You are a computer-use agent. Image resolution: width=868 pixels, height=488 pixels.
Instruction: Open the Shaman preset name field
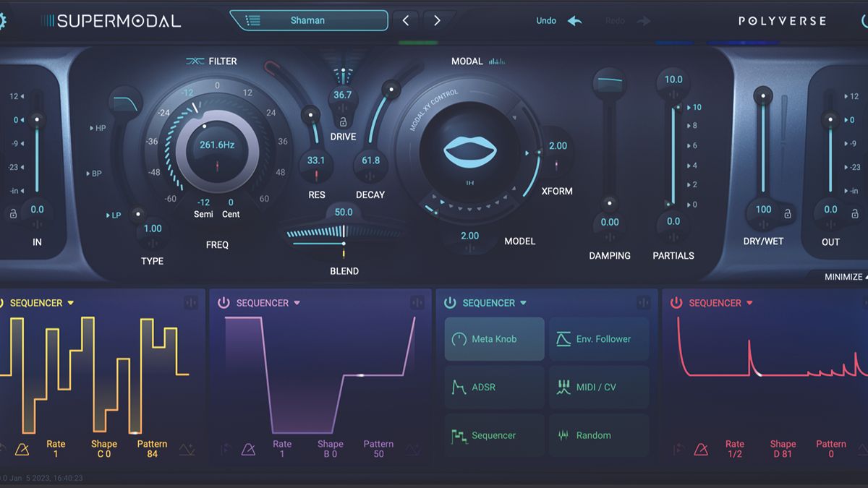pyautogui.click(x=311, y=22)
